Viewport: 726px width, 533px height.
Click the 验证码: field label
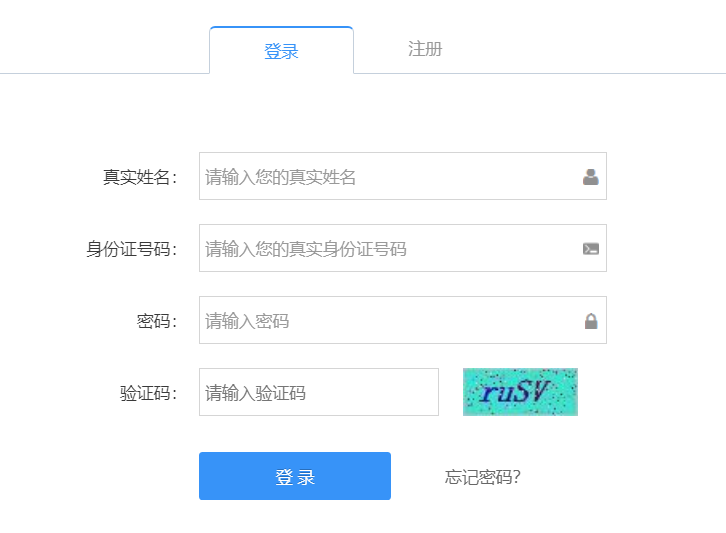149,394
